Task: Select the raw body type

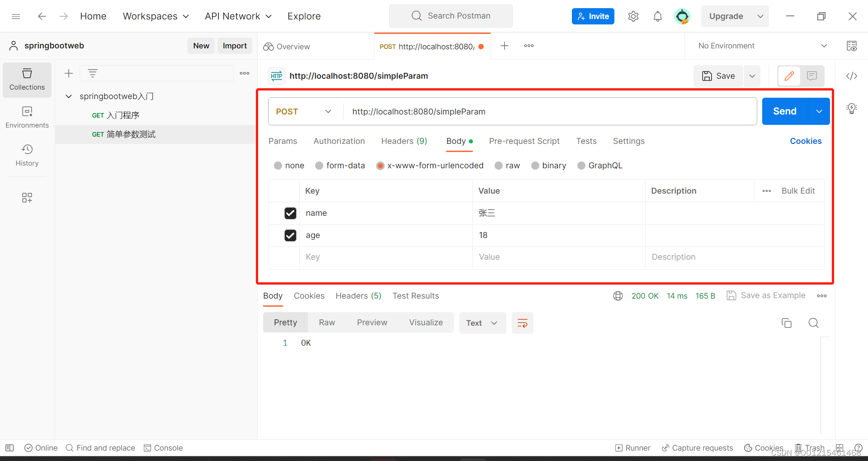Action: coord(499,166)
